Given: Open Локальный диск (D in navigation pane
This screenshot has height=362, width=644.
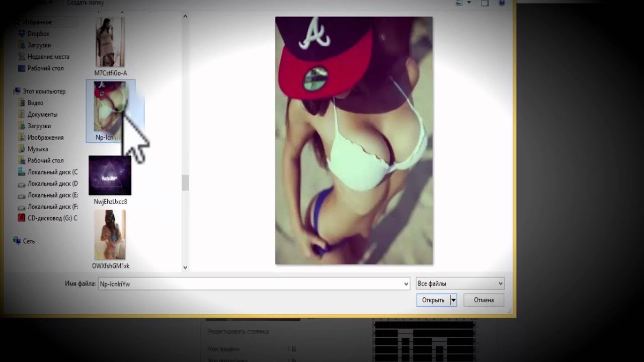Looking at the screenshot, I should tap(53, 184).
